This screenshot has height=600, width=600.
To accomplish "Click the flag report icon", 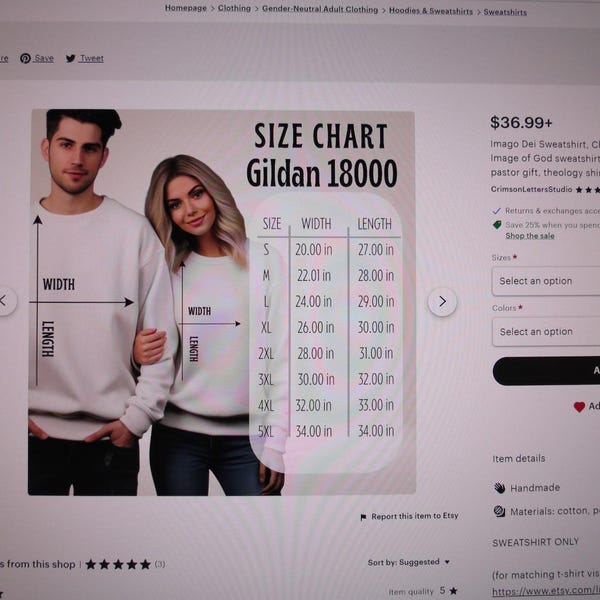I will pyautogui.click(x=363, y=517).
